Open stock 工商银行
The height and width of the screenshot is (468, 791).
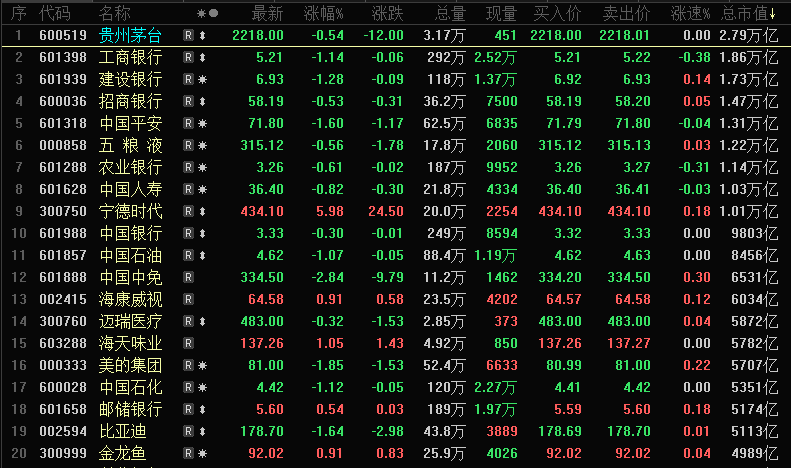(130, 57)
